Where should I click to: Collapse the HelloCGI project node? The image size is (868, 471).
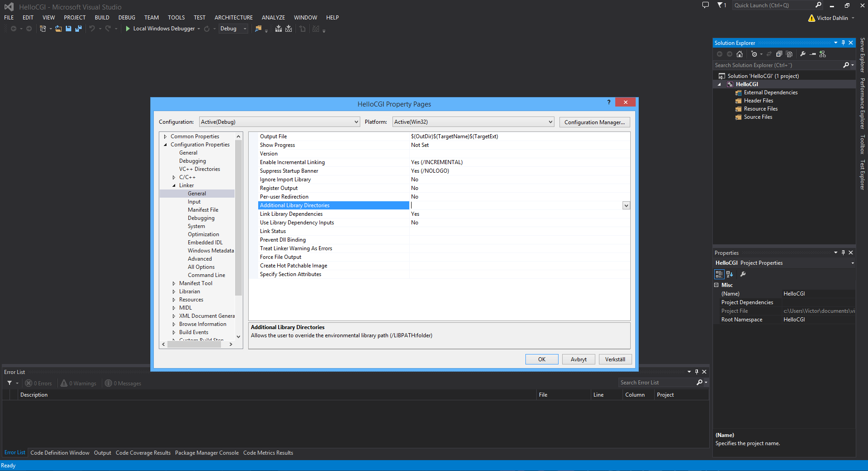click(x=719, y=84)
